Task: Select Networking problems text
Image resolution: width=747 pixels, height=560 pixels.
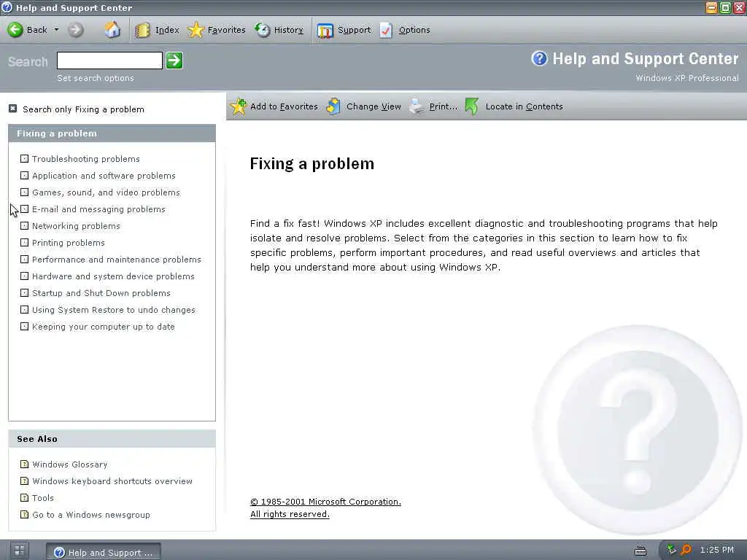Action: click(76, 226)
